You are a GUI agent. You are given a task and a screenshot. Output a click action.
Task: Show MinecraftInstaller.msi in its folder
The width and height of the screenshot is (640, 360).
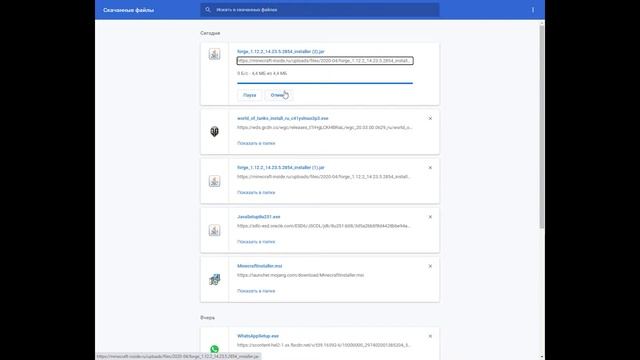256,291
